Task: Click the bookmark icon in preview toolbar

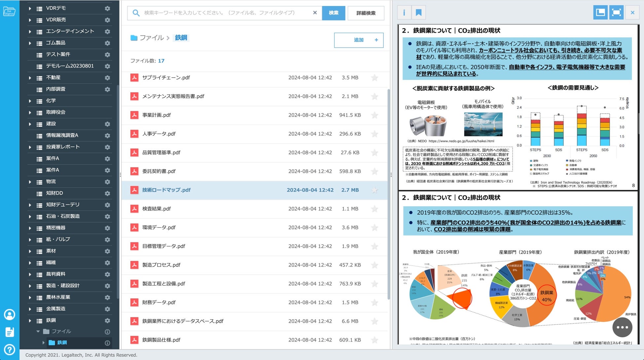Action: pyautogui.click(x=418, y=13)
